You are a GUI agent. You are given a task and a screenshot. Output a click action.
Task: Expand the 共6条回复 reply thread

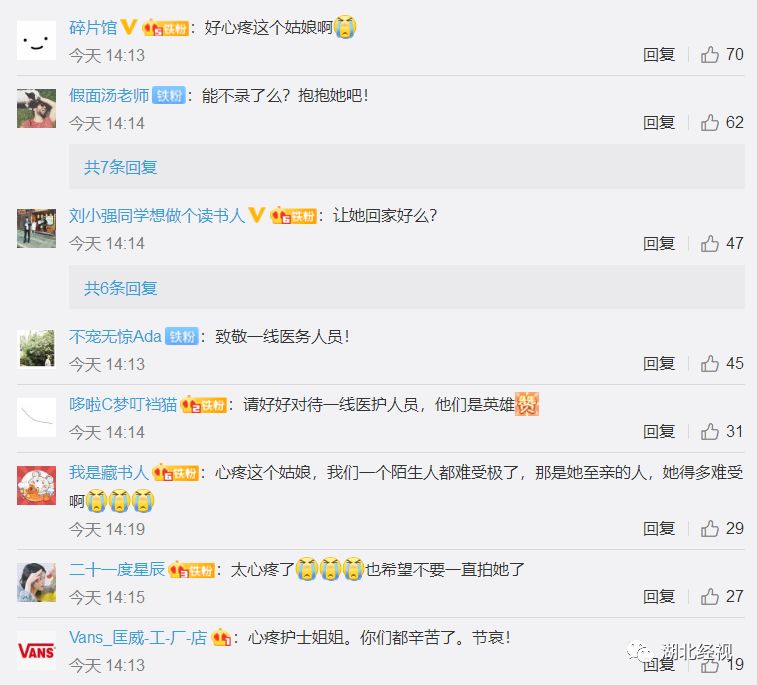click(x=121, y=288)
